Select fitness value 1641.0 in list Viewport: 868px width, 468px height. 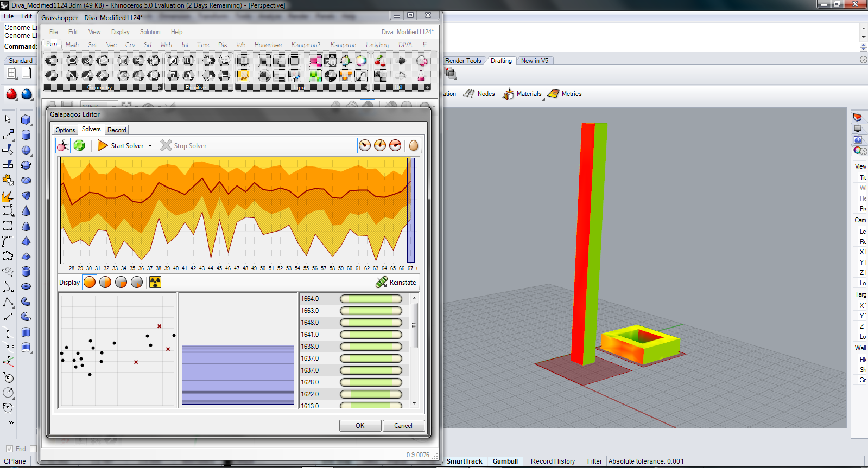coord(310,335)
